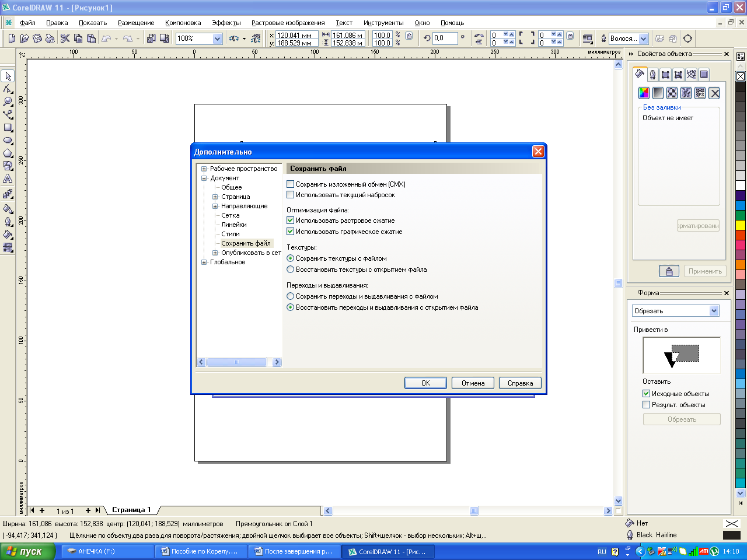This screenshot has height=560, width=747.
Task: Click the lock icon beside Применить
Action: click(669, 271)
